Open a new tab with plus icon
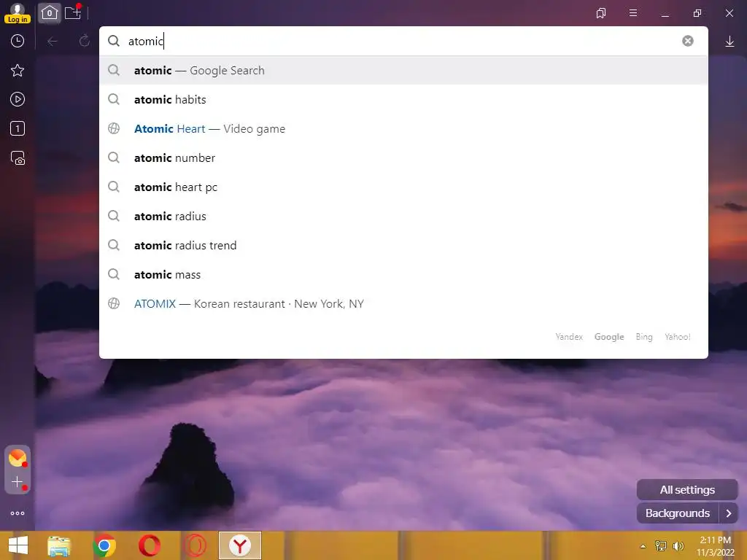The width and height of the screenshot is (747, 560). tap(73, 12)
